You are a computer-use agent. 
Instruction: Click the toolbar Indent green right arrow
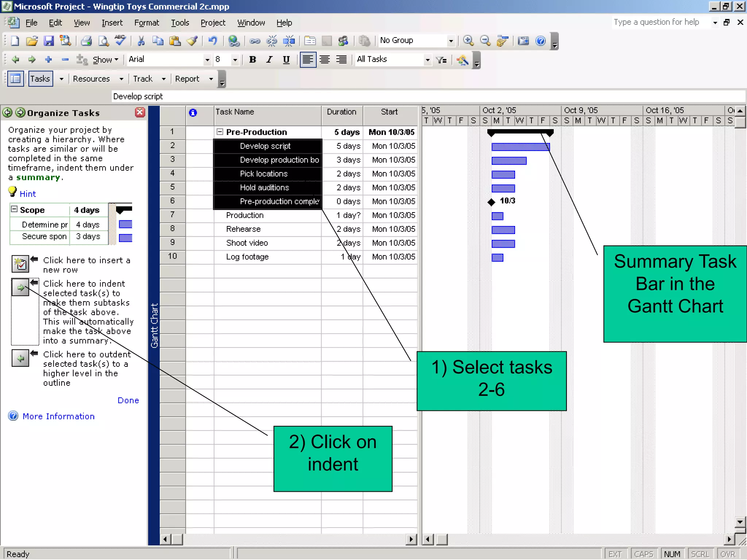tap(32, 59)
